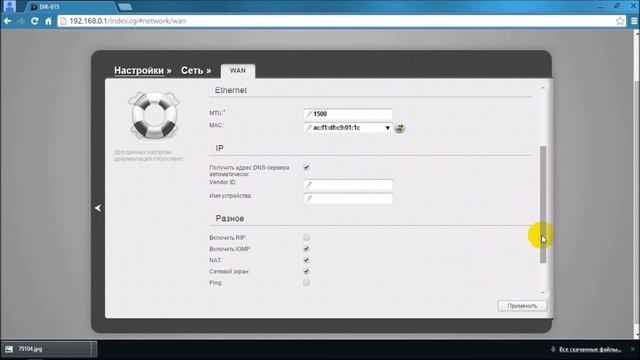
Task: Open the Chrome menu icon
Action: [634, 21]
